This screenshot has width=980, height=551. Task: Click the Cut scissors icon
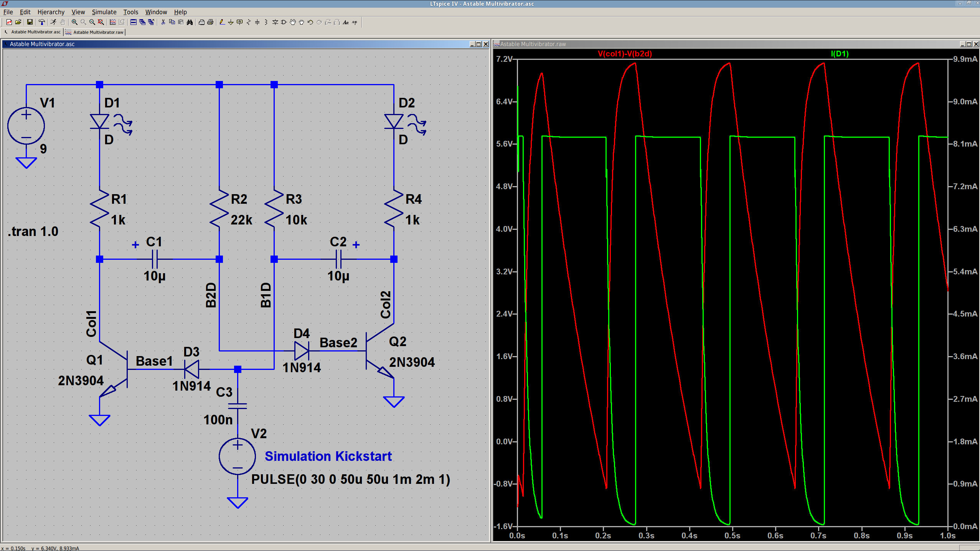[163, 22]
